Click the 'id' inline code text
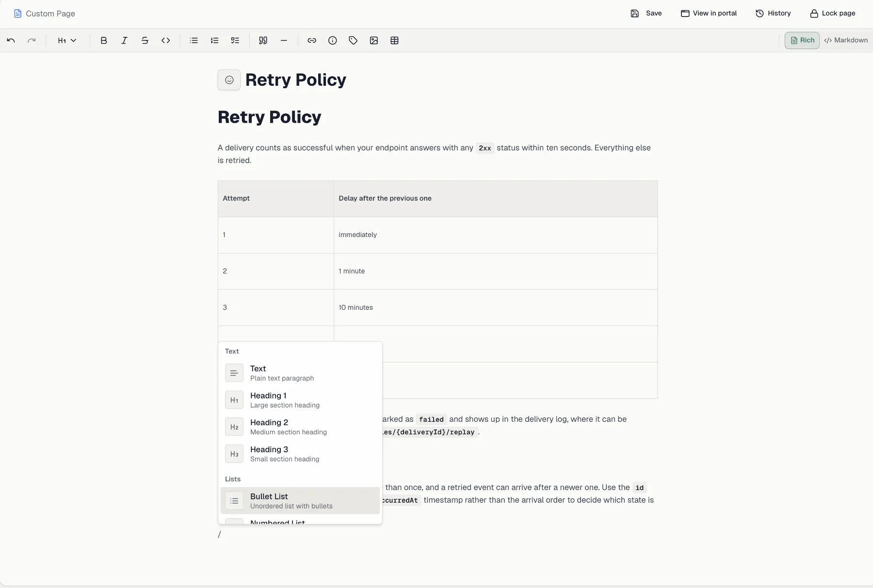The height and width of the screenshot is (588, 873). [640, 488]
